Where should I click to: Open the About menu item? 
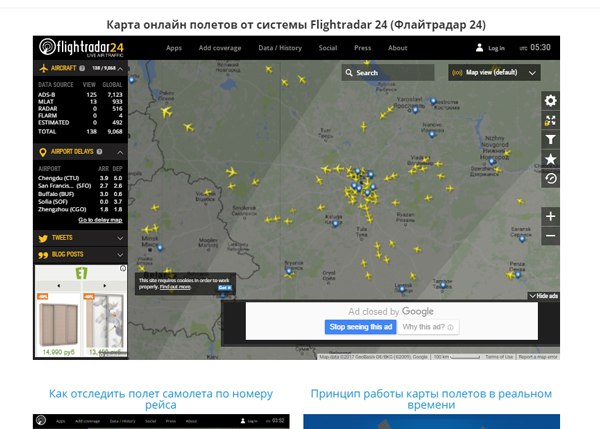[398, 48]
